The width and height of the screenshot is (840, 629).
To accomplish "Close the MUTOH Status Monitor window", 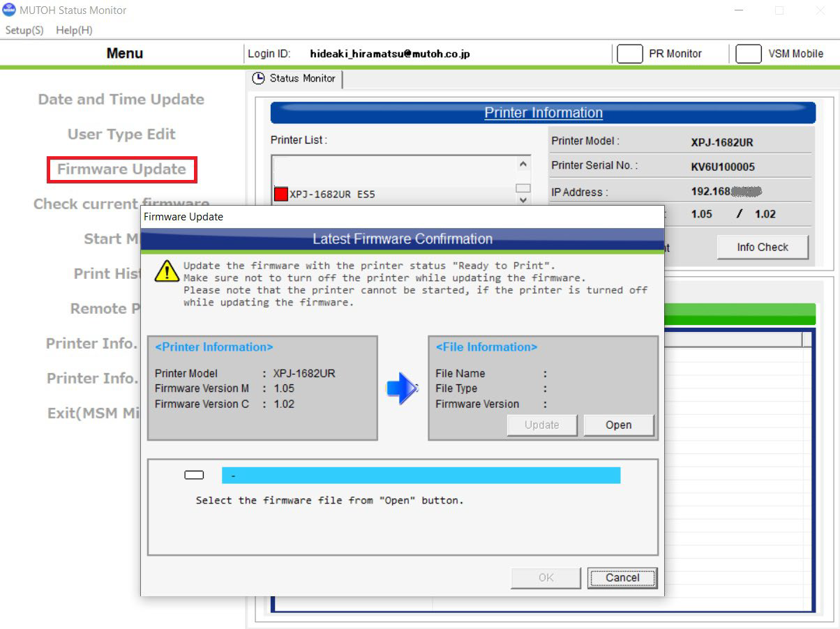I will click(x=820, y=10).
